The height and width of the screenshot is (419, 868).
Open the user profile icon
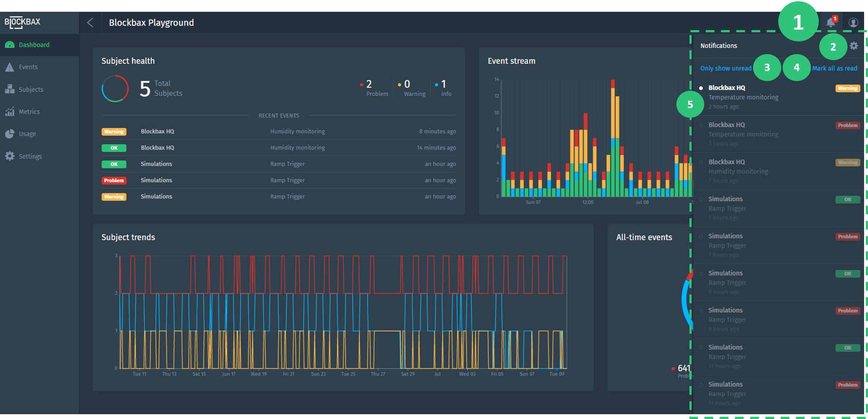[853, 23]
